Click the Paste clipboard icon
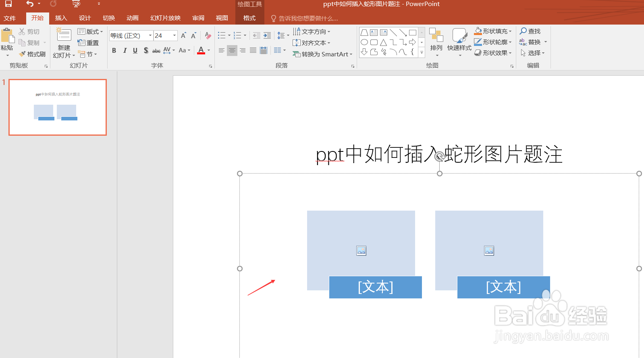The image size is (644, 358). [x=7, y=35]
